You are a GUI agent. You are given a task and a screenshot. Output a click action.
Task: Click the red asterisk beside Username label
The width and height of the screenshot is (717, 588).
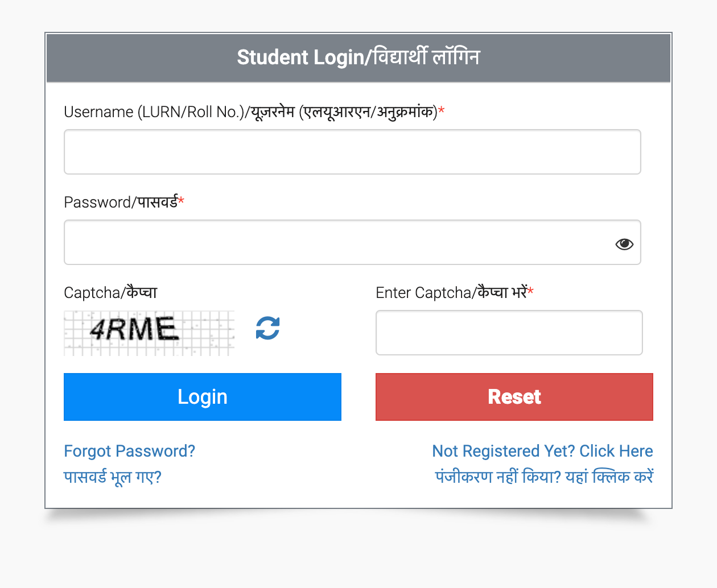pyautogui.click(x=442, y=110)
